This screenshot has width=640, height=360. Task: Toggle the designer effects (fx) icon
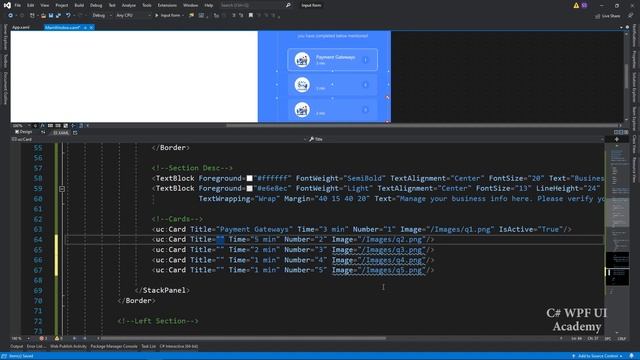coord(42,126)
